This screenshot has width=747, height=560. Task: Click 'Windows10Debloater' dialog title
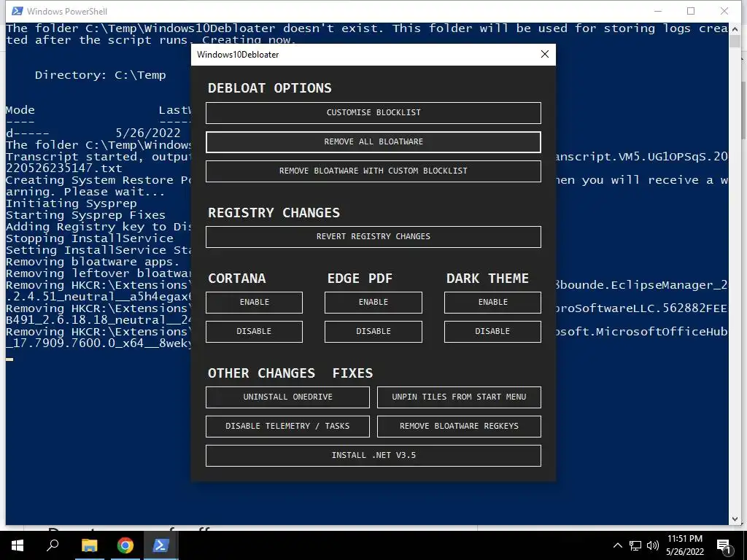pyautogui.click(x=238, y=54)
